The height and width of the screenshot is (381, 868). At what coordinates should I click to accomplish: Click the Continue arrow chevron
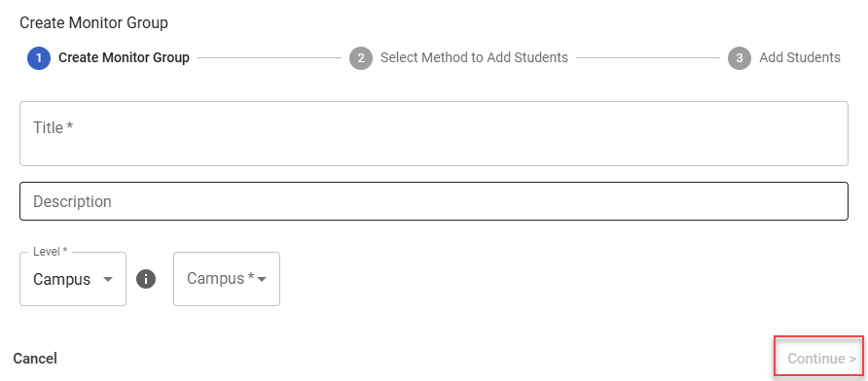click(x=852, y=359)
